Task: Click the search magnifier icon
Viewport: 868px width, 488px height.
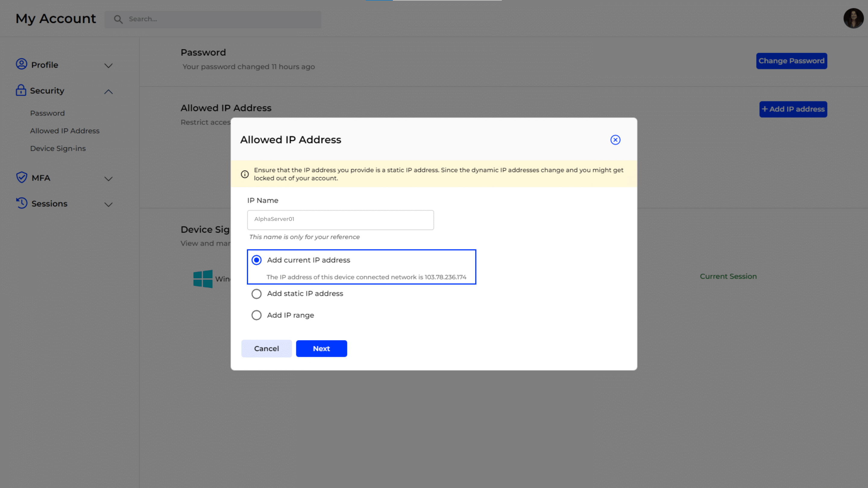Action: [118, 19]
